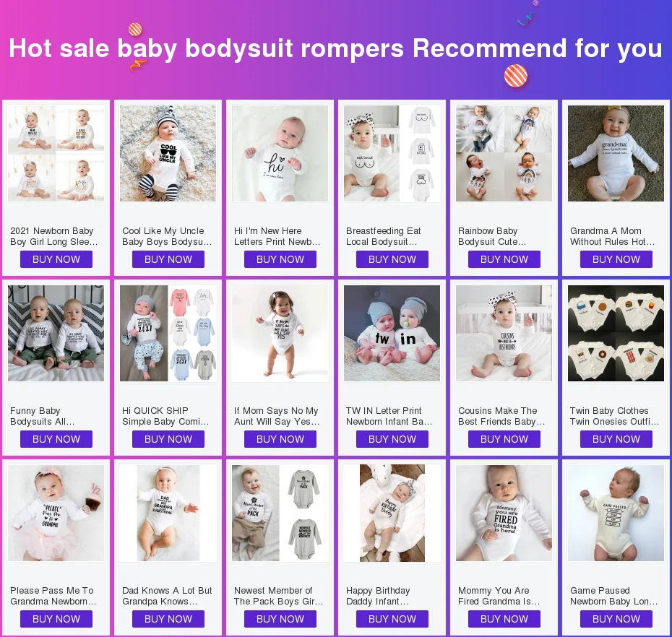Click BUY NOW under Breastfeeding Eat Local Bodysuit

(x=392, y=259)
